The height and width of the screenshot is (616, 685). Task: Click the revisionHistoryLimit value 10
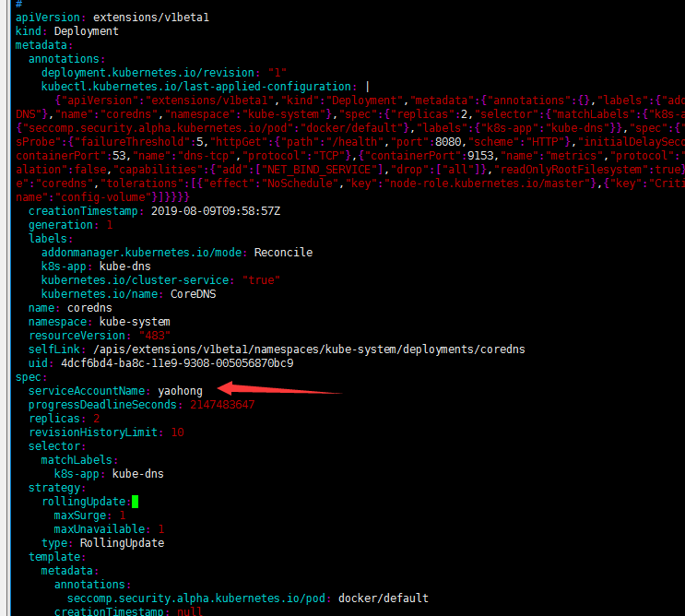pos(177,432)
